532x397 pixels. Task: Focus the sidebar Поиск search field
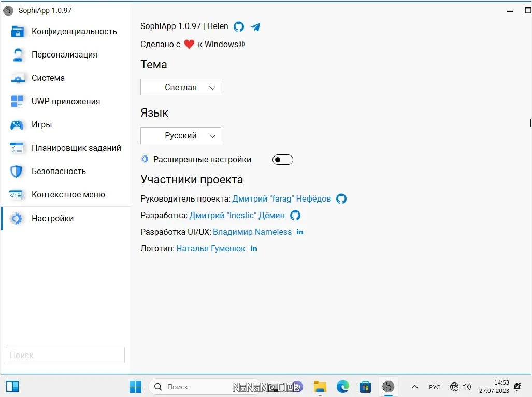[65, 355]
